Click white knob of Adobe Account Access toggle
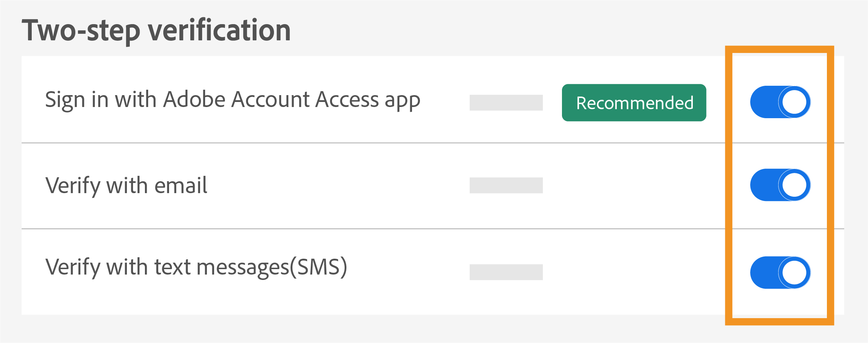The image size is (868, 343). pos(794,102)
